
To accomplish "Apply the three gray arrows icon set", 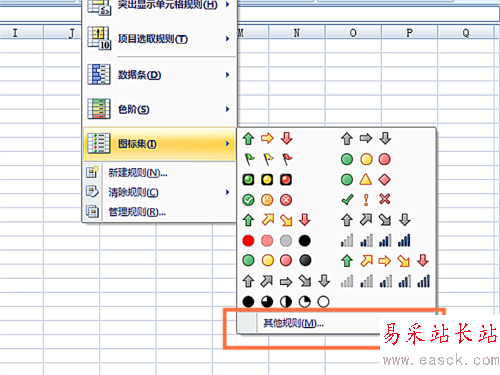I will tap(366, 138).
